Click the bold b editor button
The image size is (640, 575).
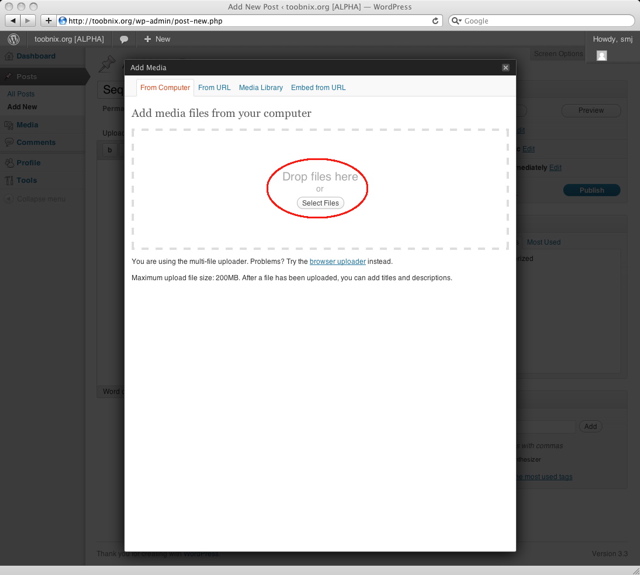pyautogui.click(x=109, y=150)
